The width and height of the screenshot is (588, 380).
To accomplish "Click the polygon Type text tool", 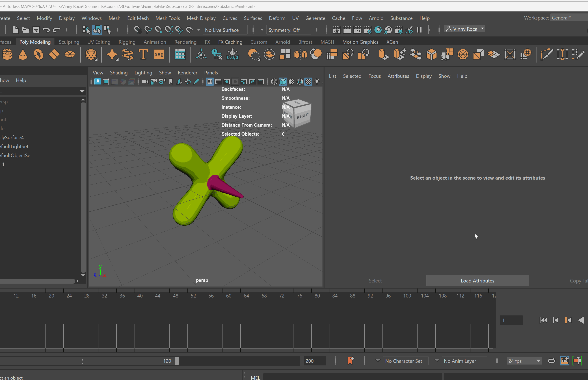I will pos(143,54).
